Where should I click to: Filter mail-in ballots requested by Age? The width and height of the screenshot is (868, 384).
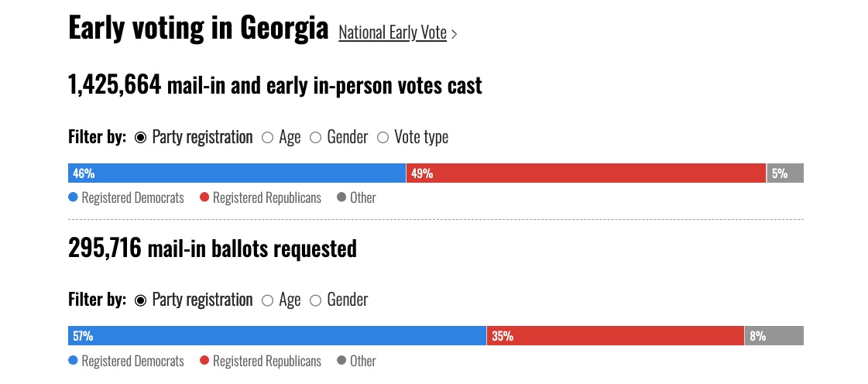point(268,300)
